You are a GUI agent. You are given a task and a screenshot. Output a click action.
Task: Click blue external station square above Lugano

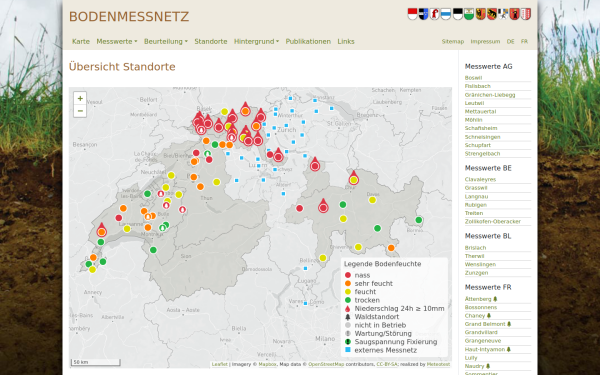click(305, 269)
